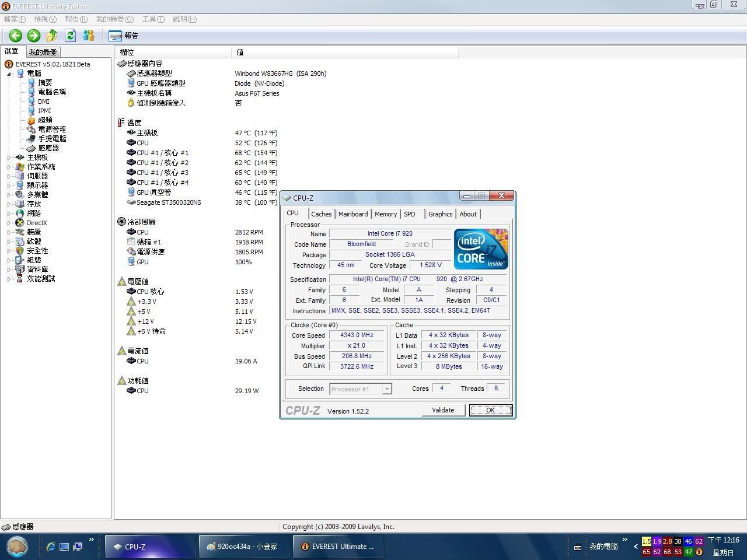Click the 功耗值 power section icon
747x560 pixels.
tap(121, 380)
